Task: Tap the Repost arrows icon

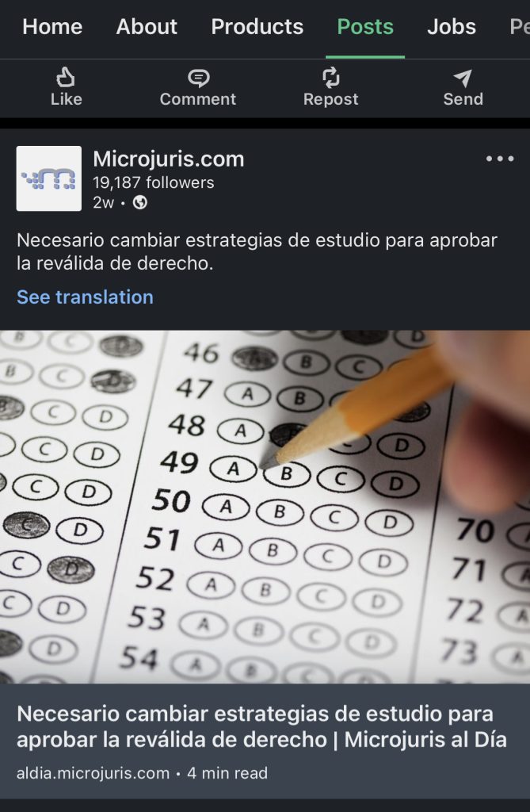Action: point(330,77)
